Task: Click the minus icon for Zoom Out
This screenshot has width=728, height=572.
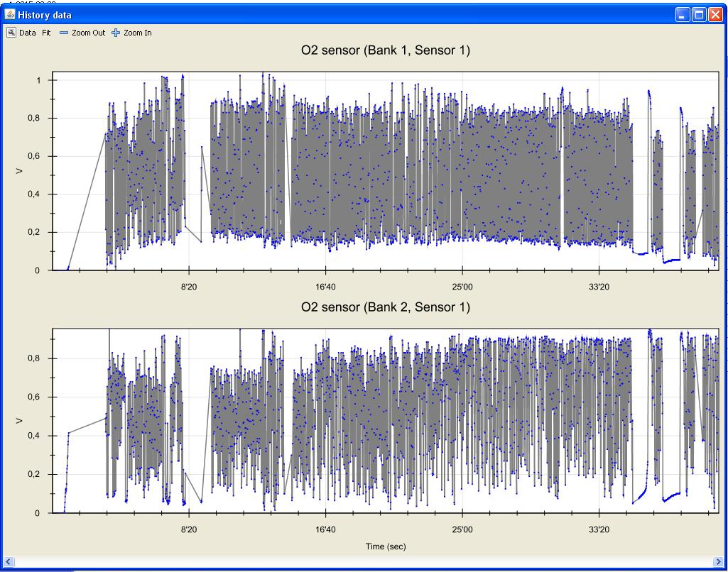Action: coord(63,33)
